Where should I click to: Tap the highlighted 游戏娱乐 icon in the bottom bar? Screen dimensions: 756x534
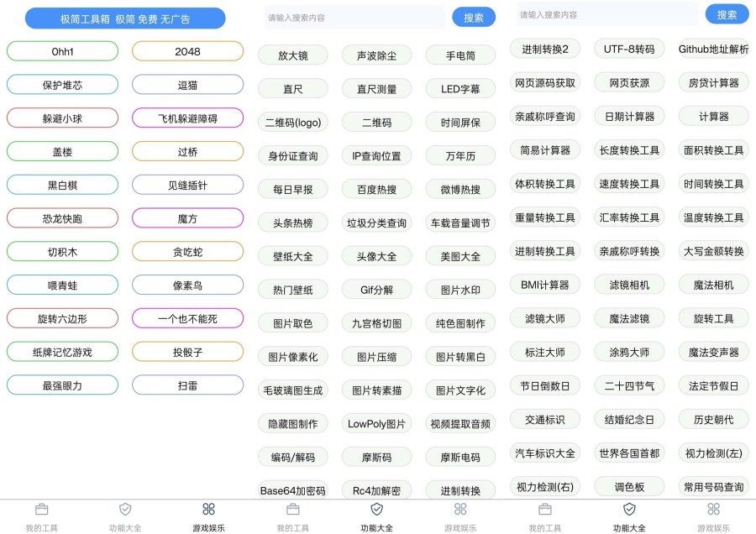click(208, 510)
